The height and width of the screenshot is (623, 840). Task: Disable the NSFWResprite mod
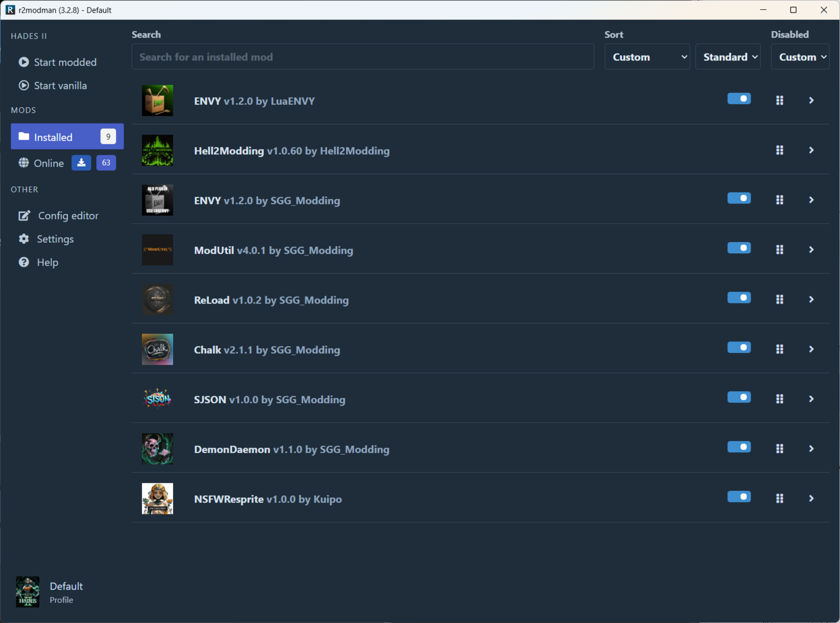(739, 497)
